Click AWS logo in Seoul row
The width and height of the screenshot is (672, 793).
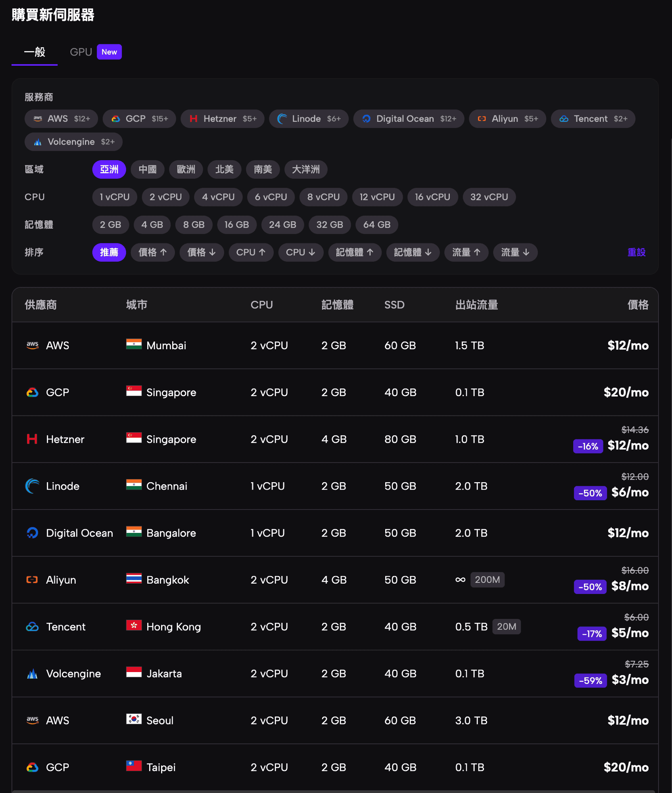click(32, 720)
